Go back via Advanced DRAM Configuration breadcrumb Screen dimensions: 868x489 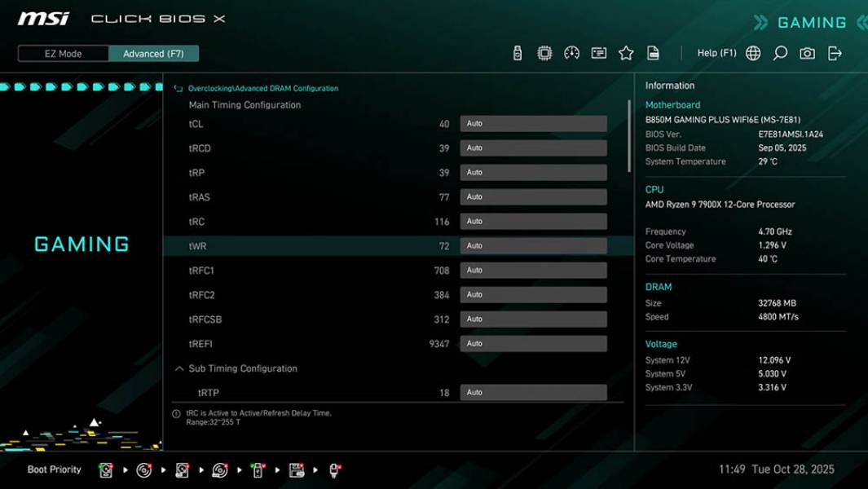tap(261, 87)
